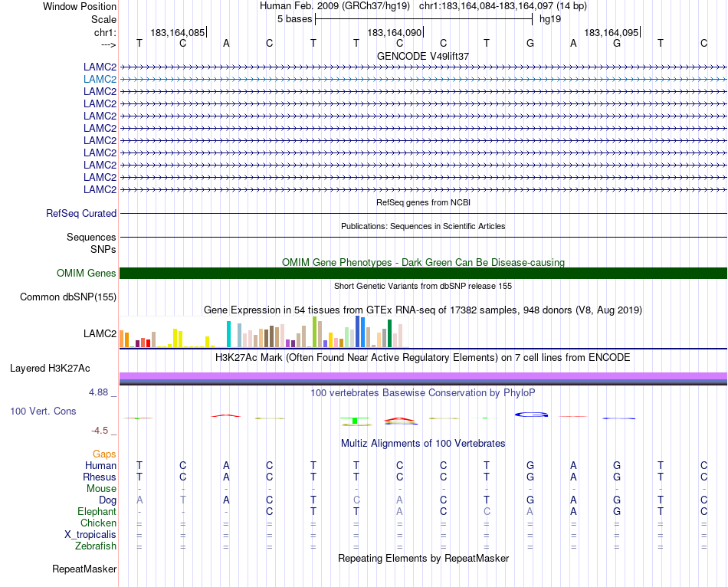The height and width of the screenshot is (587, 728).
Task: Click the 183,164,095 position marker
Action: tap(612, 32)
